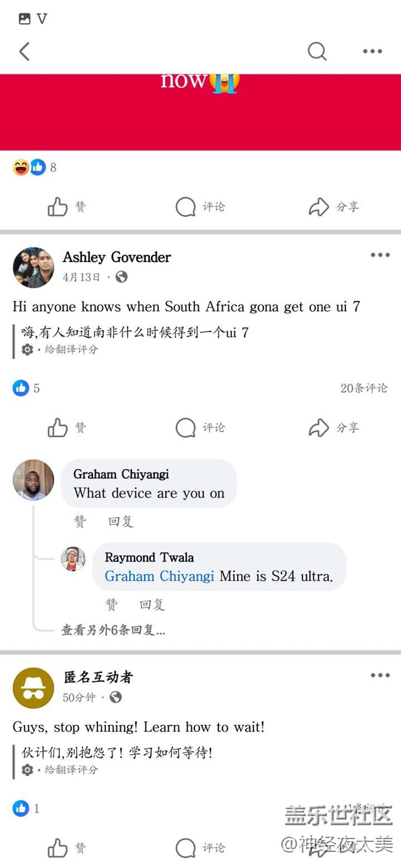Like the red background post at top

(67, 207)
